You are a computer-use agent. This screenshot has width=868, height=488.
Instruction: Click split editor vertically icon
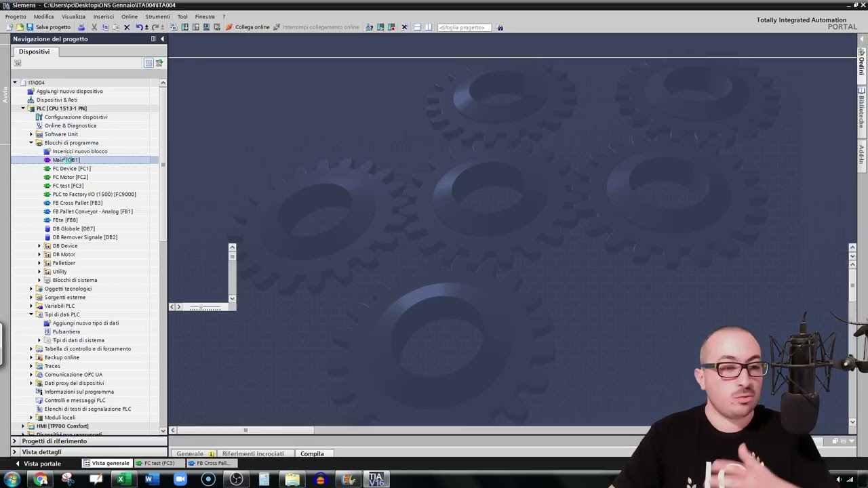pos(429,27)
